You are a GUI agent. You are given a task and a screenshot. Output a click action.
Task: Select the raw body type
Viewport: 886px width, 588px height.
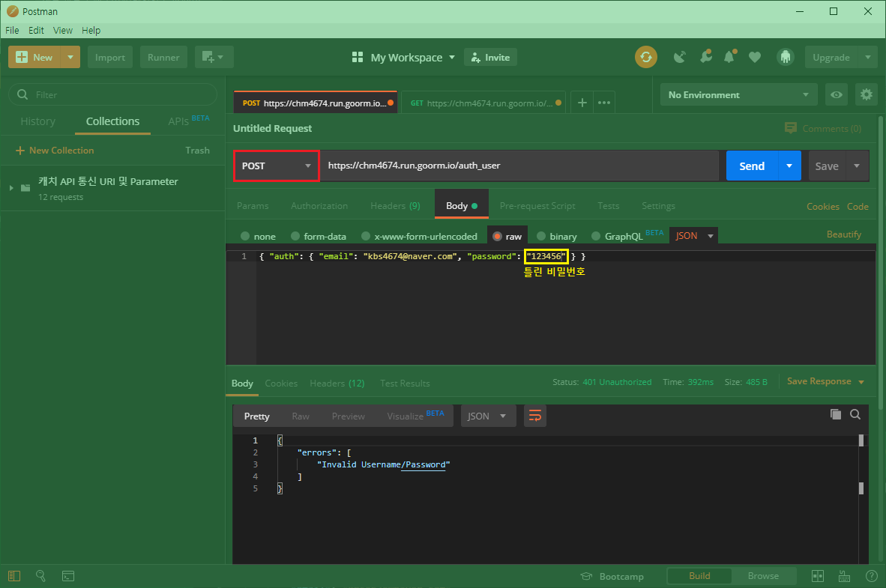pos(497,236)
